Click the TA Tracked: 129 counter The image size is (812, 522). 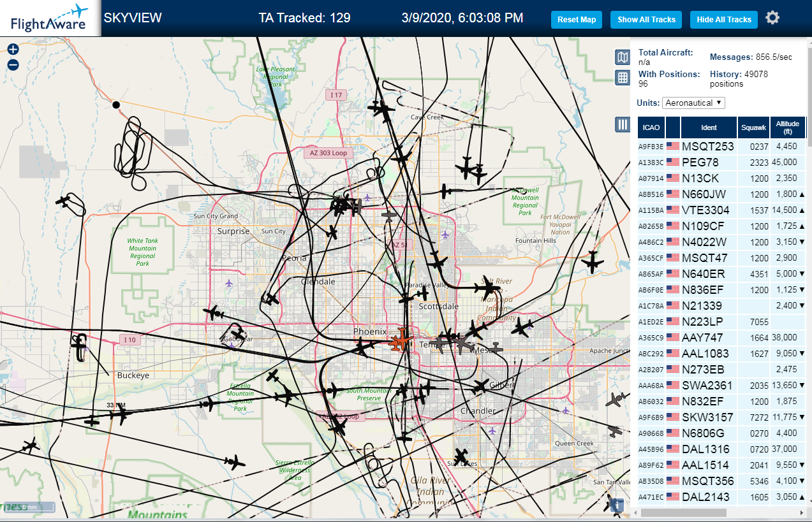pos(304,18)
